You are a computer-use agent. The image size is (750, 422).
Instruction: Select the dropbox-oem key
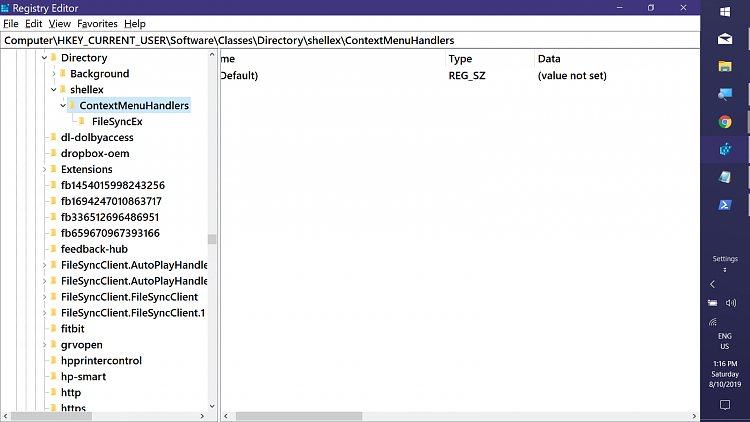[x=95, y=154]
